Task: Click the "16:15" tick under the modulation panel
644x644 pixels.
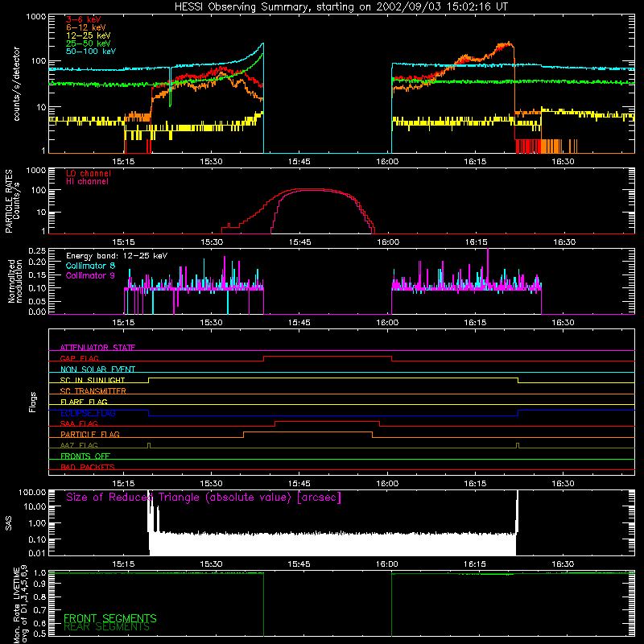Action: (475, 323)
